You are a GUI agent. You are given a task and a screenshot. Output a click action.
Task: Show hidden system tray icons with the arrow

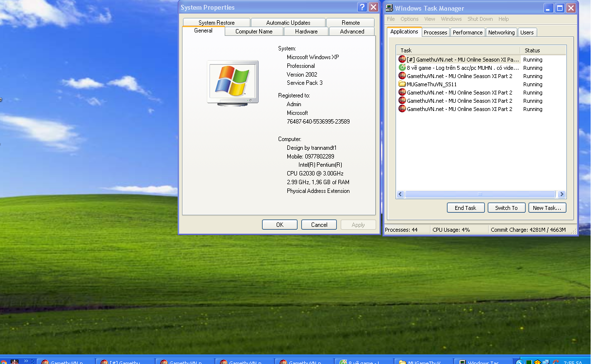(520, 362)
